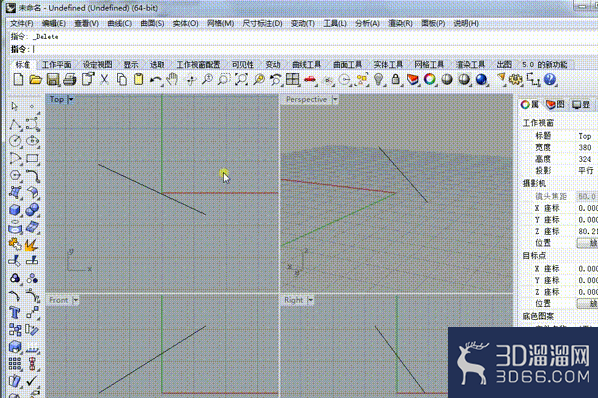Open the Front viewport dropdown arrow
The image size is (598, 398).
pos(76,300)
